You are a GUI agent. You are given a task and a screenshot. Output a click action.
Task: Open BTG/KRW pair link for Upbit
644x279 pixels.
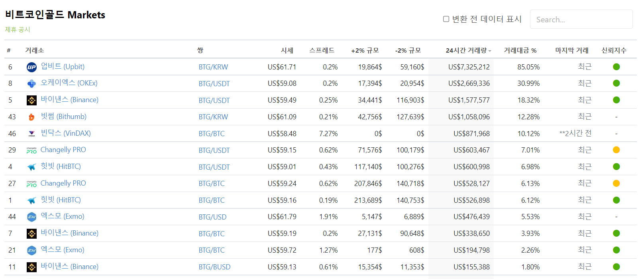point(213,67)
